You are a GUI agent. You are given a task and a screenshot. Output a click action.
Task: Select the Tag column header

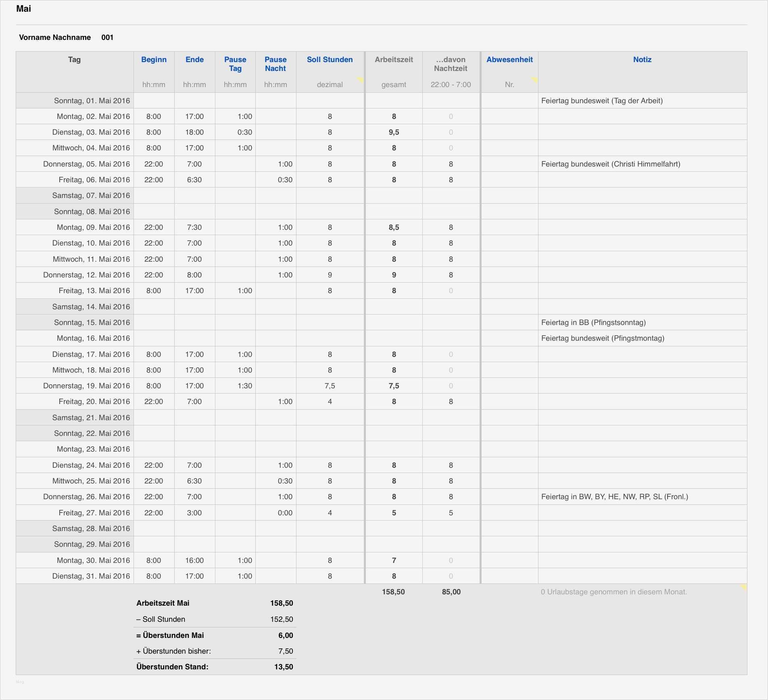pos(74,60)
